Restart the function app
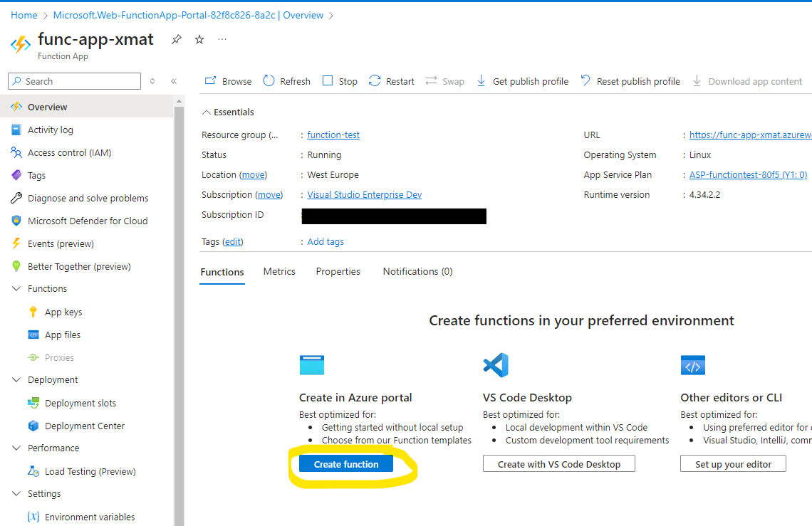The height and width of the screenshot is (526, 812). (392, 81)
